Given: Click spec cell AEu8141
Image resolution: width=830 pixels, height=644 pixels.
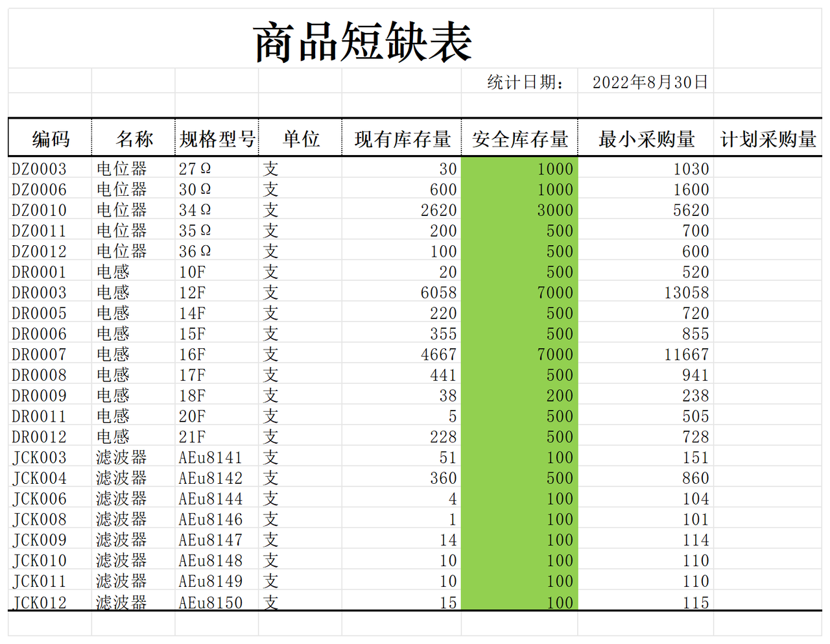Looking at the screenshot, I should click(x=217, y=457).
